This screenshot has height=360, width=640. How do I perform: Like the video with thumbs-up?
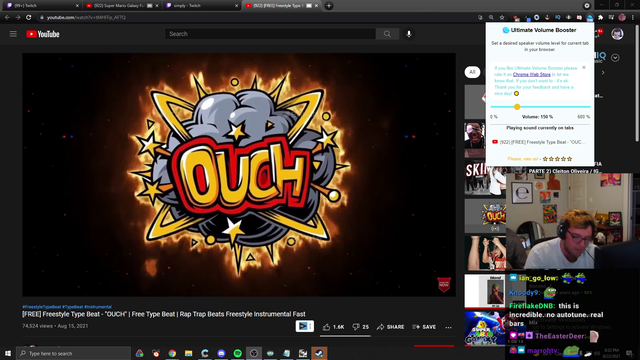(x=333, y=327)
